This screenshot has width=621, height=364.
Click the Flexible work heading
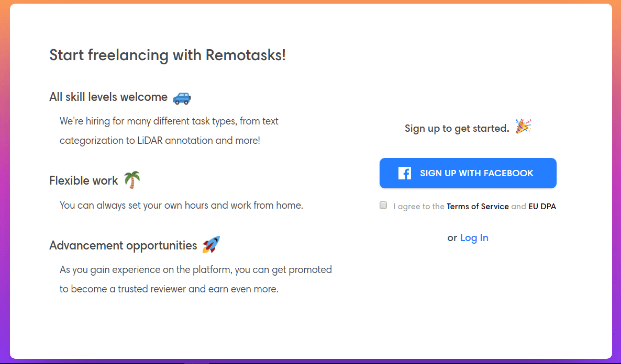83,180
